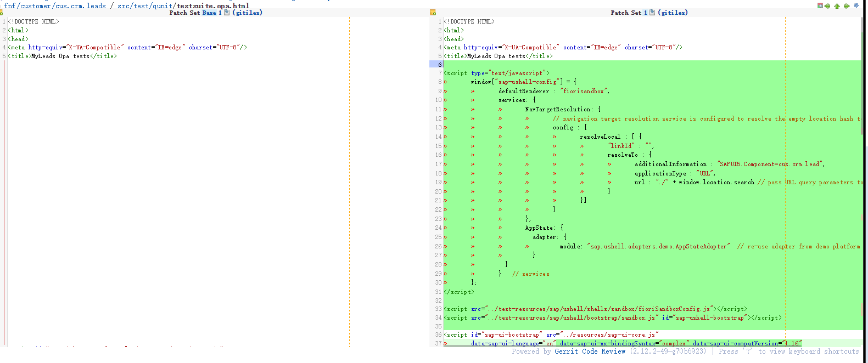Open the side-by-side diff view icon
868x363 pixels.
[x=820, y=5]
